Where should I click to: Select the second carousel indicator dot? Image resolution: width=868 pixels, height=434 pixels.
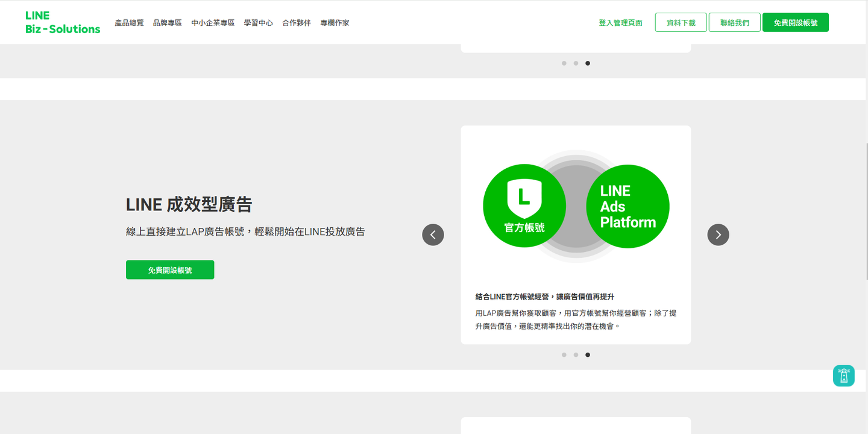(576, 354)
